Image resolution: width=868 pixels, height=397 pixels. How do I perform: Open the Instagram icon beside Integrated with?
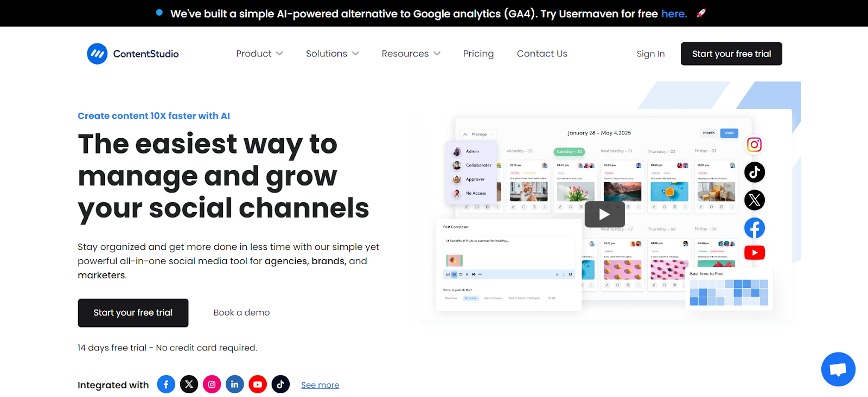point(212,385)
